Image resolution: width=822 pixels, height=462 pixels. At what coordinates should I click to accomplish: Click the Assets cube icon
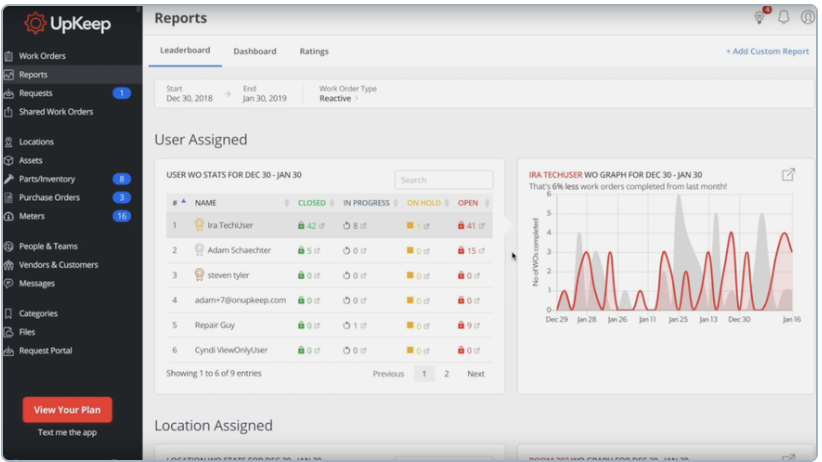click(9, 160)
